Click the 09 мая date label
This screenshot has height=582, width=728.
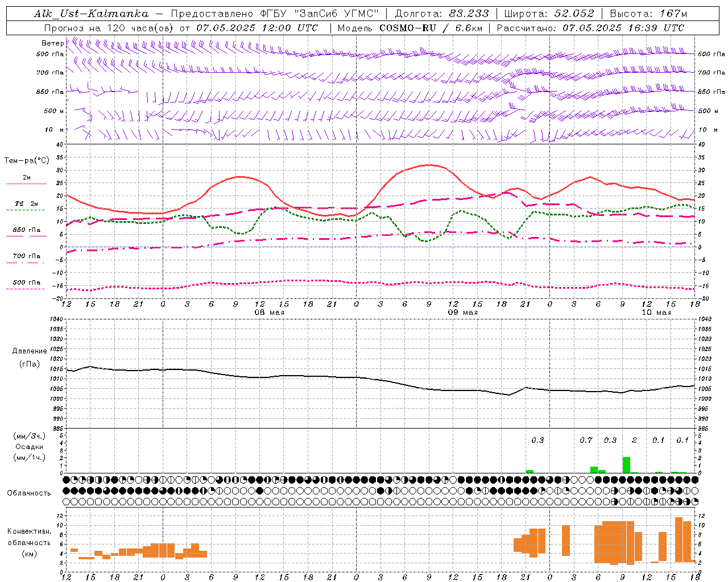coord(462,313)
